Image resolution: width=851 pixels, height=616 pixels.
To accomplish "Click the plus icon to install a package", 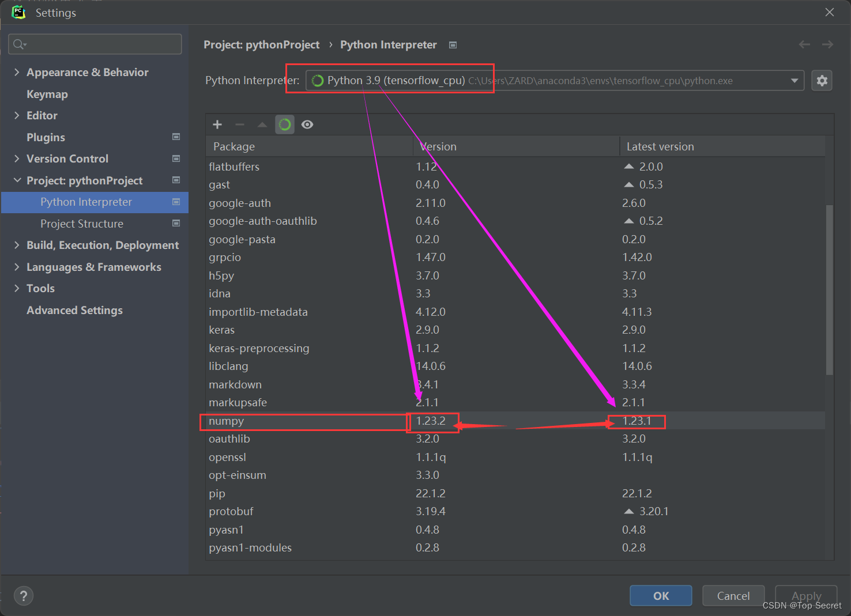I will 217,124.
